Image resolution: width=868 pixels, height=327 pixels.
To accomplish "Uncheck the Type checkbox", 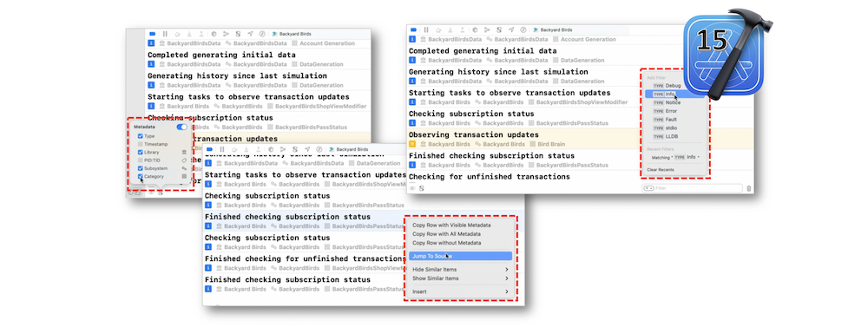I will click(141, 136).
